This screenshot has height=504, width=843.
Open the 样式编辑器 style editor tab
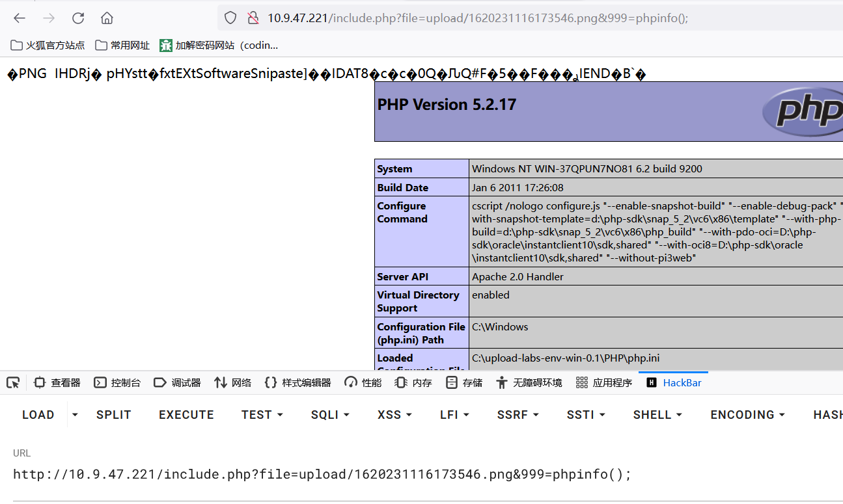point(297,382)
